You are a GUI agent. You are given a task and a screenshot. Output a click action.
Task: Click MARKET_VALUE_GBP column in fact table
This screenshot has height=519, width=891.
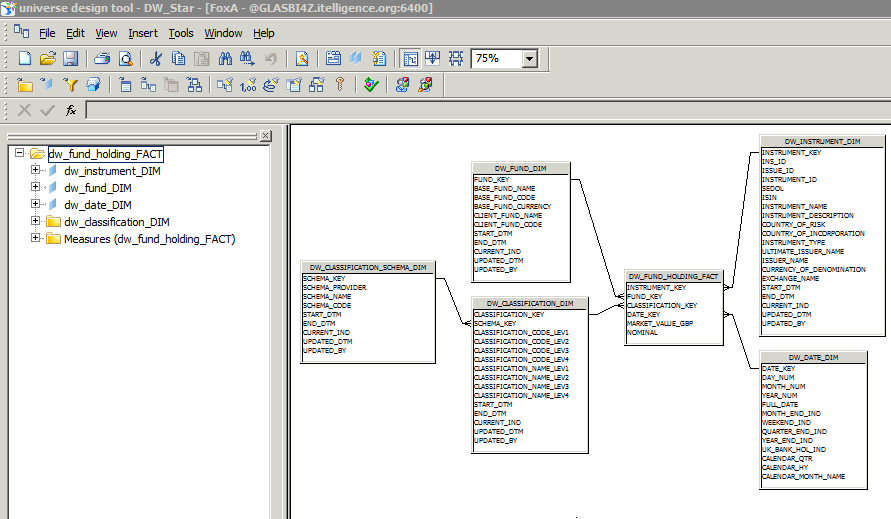[660, 323]
